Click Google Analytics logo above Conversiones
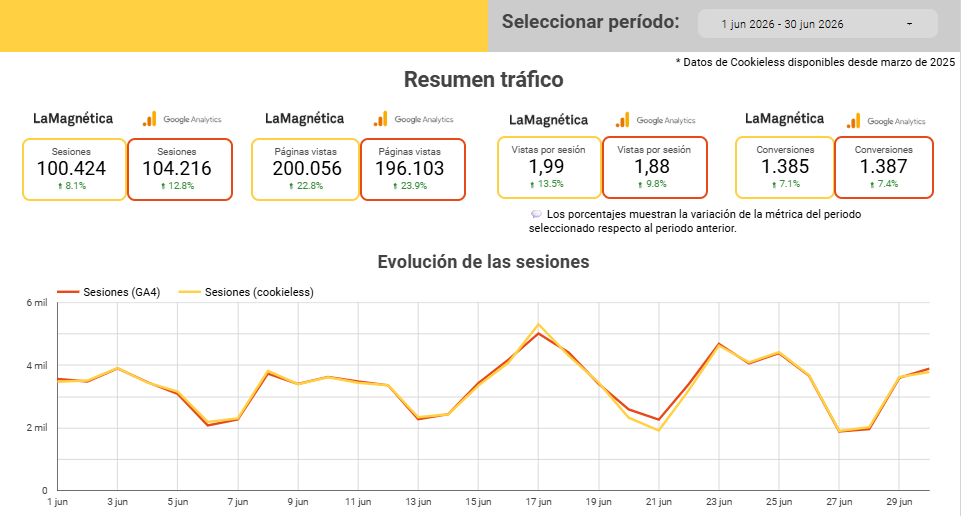The height and width of the screenshot is (516, 961). click(x=886, y=121)
